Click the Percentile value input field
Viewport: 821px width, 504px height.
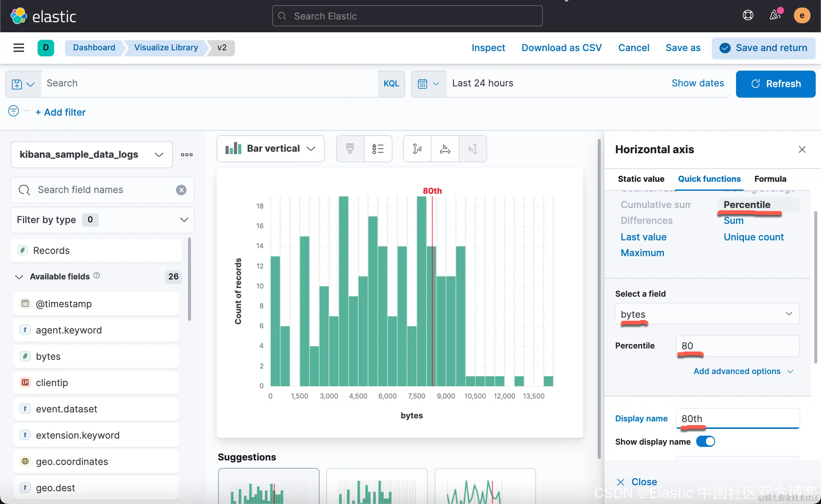click(737, 346)
